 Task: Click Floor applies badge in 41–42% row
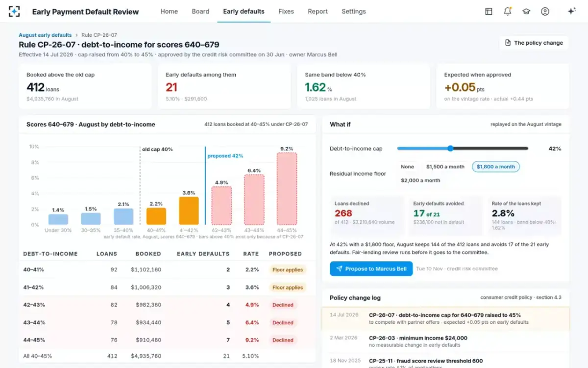[288, 288]
